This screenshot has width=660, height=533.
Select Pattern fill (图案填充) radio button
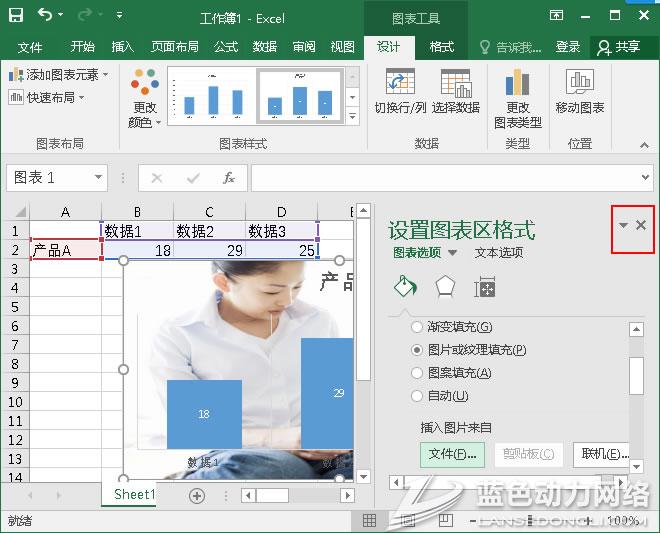[418, 373]
